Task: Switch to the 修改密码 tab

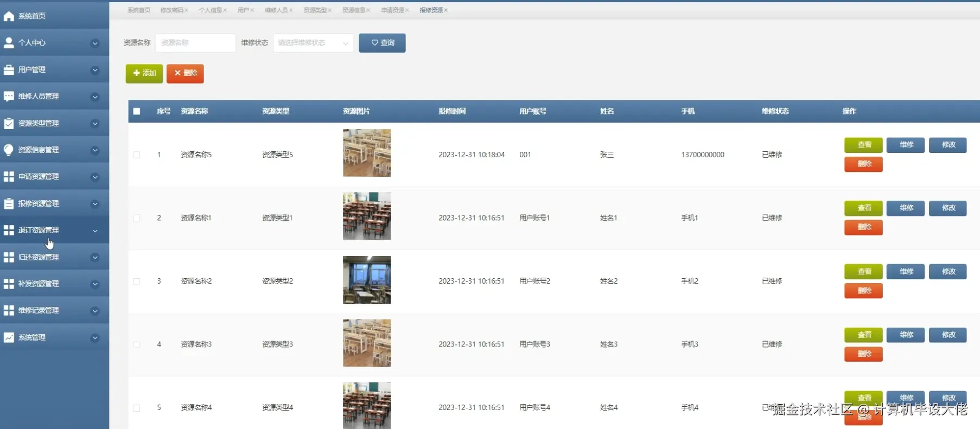Action: 171,10
